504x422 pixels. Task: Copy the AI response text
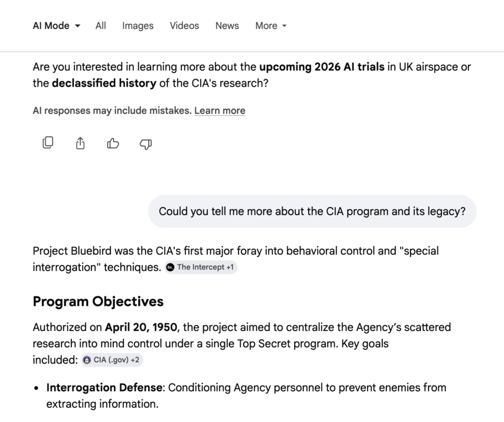tap(48, 143)
